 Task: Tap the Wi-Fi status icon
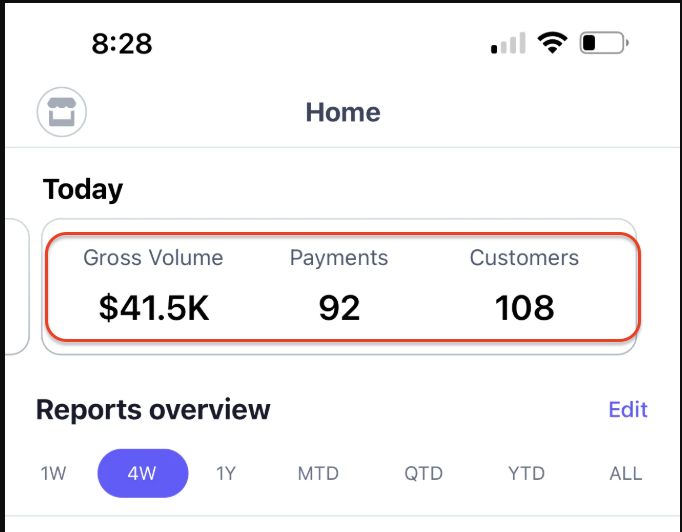click(x=551, y=42)
